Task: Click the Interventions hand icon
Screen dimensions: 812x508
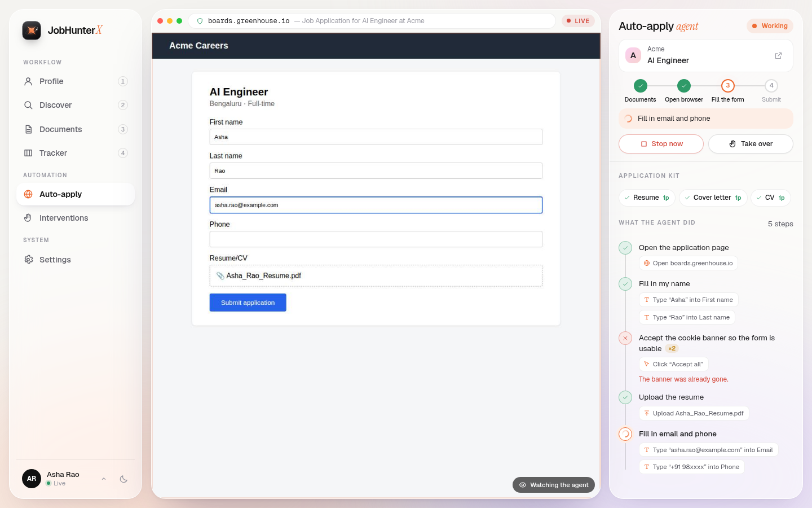Action: click(x=28, y=218)
